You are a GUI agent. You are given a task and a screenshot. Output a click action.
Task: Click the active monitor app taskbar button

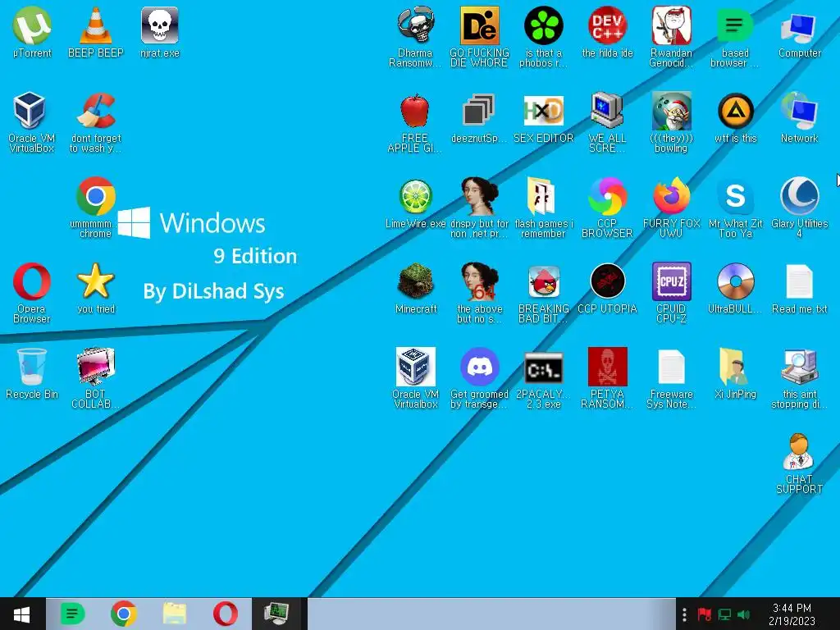tap(277, 614)
